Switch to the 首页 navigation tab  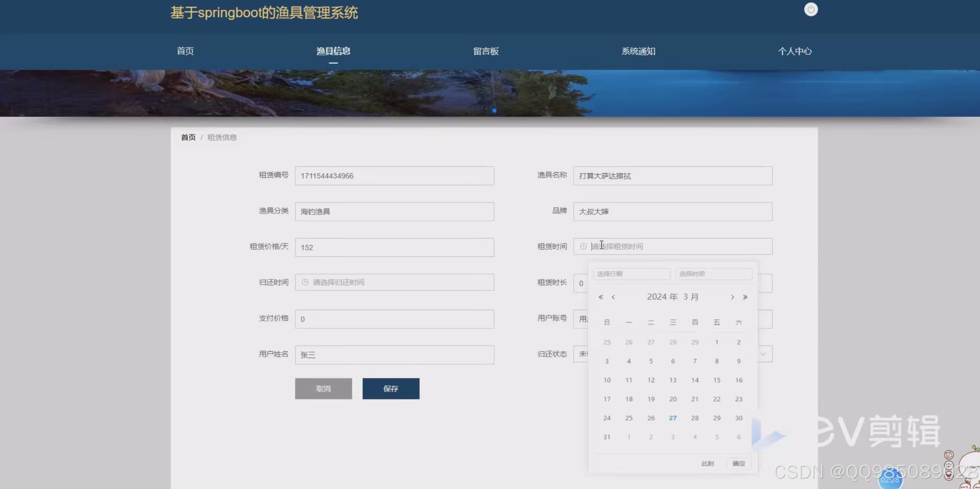point(185,51)
